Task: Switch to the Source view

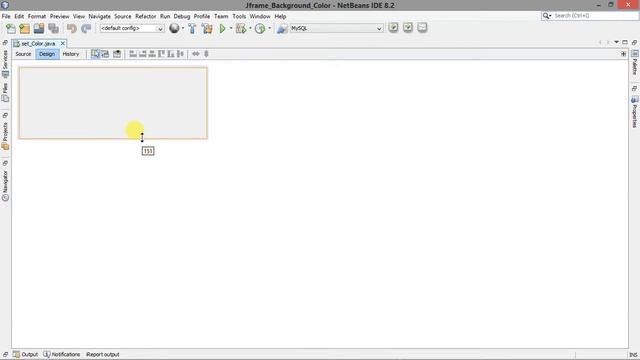Action: pos(23,54)
